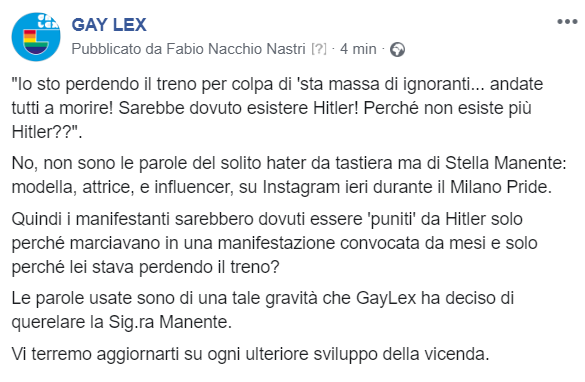585x382 pixels.
Task: Open the GAY LEX page name link
Action: pyautogui.click(x=109, y=25)
